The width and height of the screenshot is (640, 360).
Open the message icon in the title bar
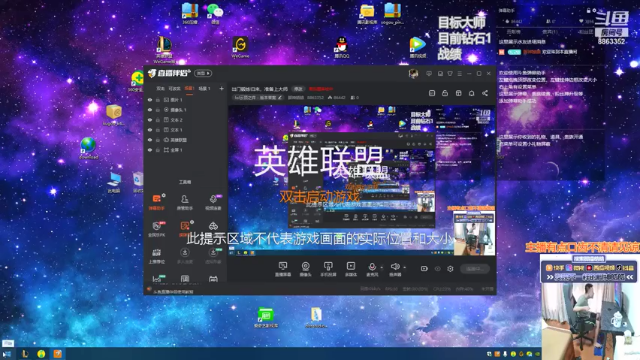[429, 74]
